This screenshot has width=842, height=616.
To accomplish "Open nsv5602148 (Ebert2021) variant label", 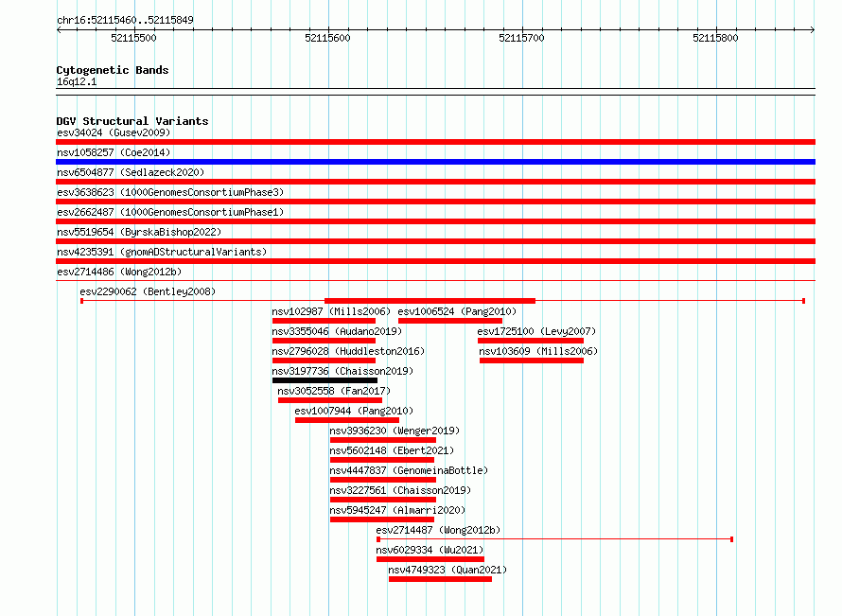I will coord(392,450).
